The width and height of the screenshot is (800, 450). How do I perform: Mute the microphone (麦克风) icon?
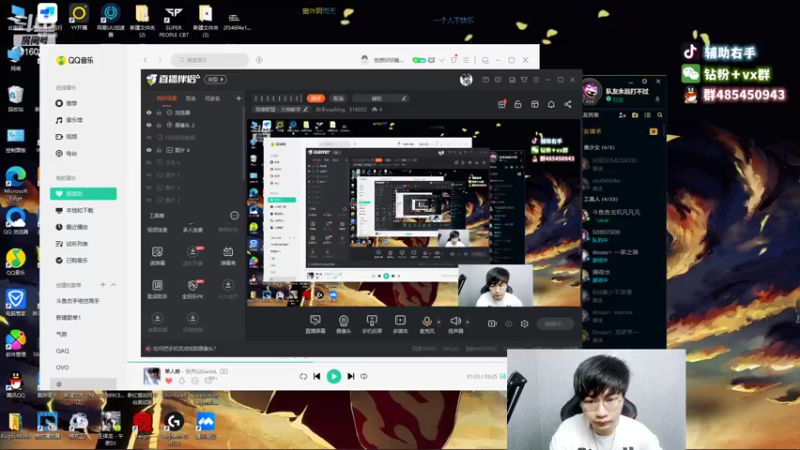click(427, 321)
